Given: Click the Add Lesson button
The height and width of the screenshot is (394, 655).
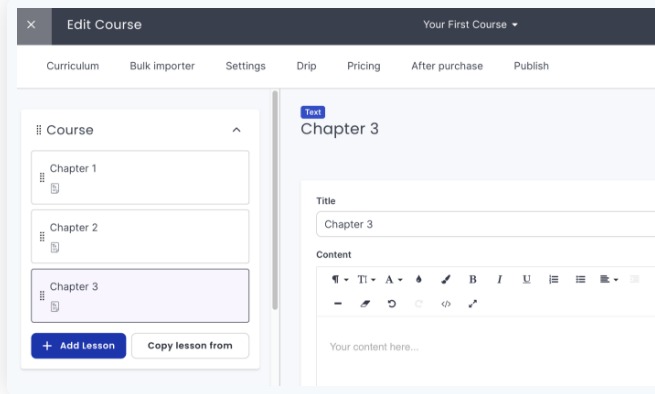Looking at the screenshot, I should tap(79, 346).
